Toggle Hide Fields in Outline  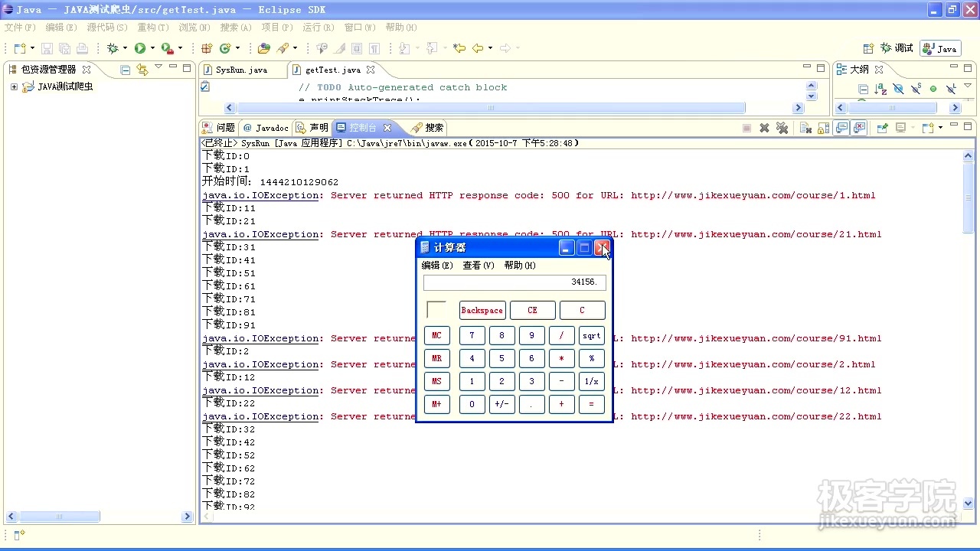click(x=898, y=89)
